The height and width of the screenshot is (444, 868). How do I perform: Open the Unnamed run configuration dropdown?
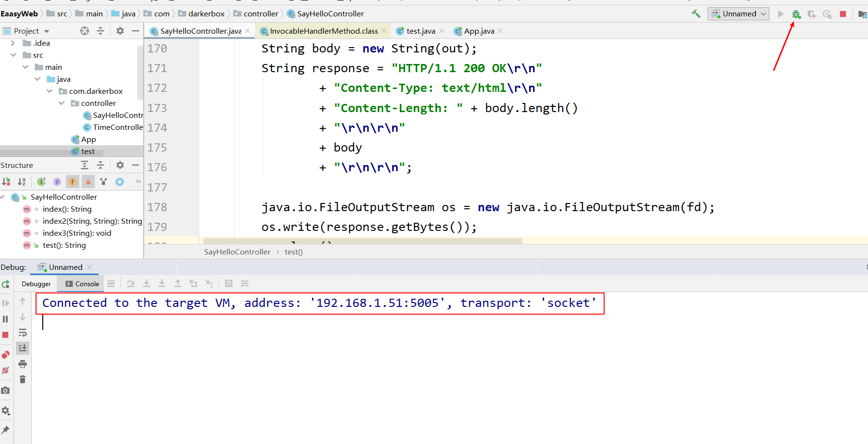(738, 14)
